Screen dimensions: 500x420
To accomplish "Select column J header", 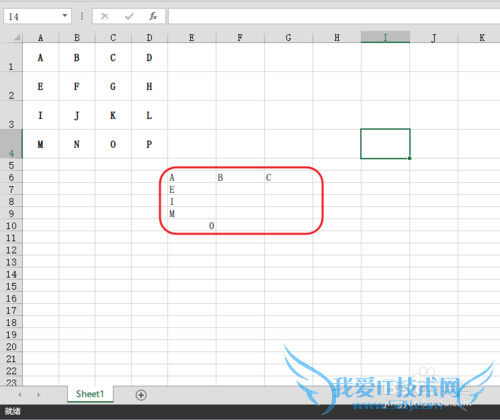I will coord(434,37).
